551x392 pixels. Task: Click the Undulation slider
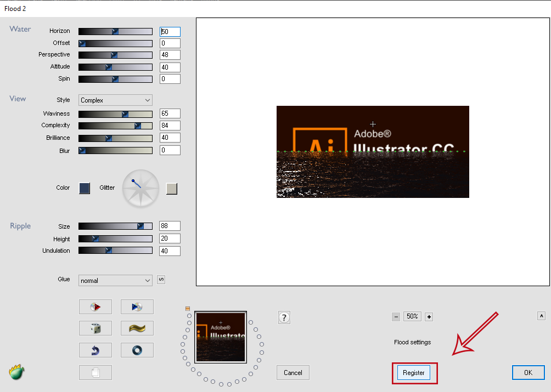pyautogui.click(x=115, y=250)
